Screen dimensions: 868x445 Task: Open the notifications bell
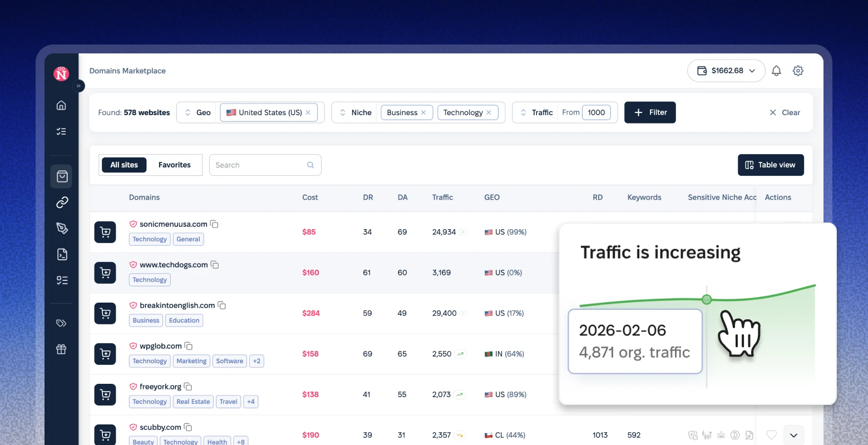(776, 71)
